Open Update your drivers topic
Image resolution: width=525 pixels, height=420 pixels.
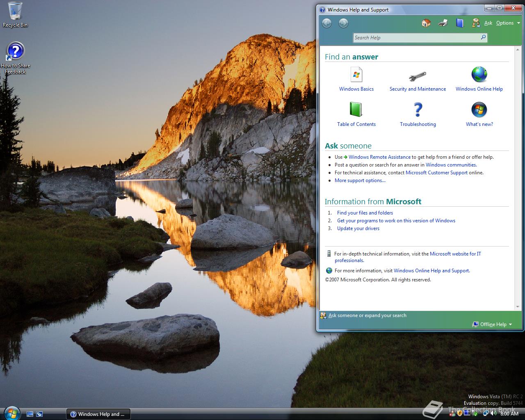tap(358, 228)
